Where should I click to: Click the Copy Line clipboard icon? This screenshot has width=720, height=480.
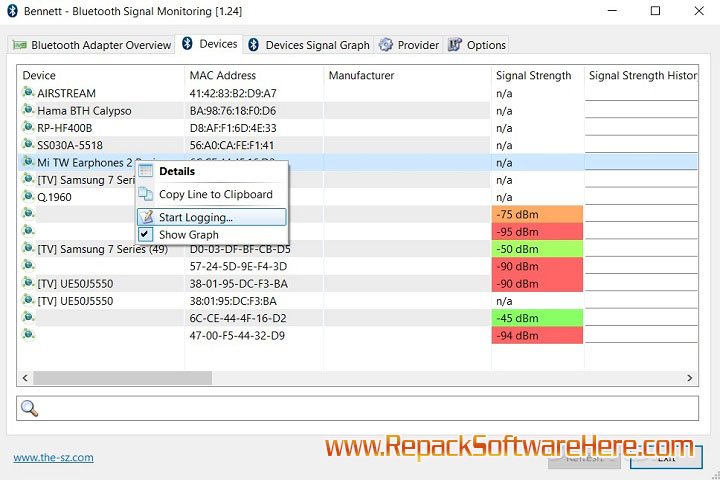(146, 194)
